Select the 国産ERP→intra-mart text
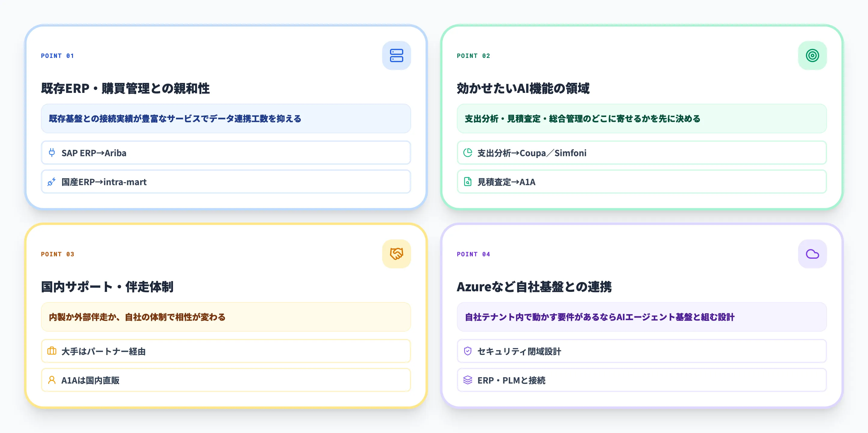This screenshot has height=433, width=868. (x=104, y=182)
